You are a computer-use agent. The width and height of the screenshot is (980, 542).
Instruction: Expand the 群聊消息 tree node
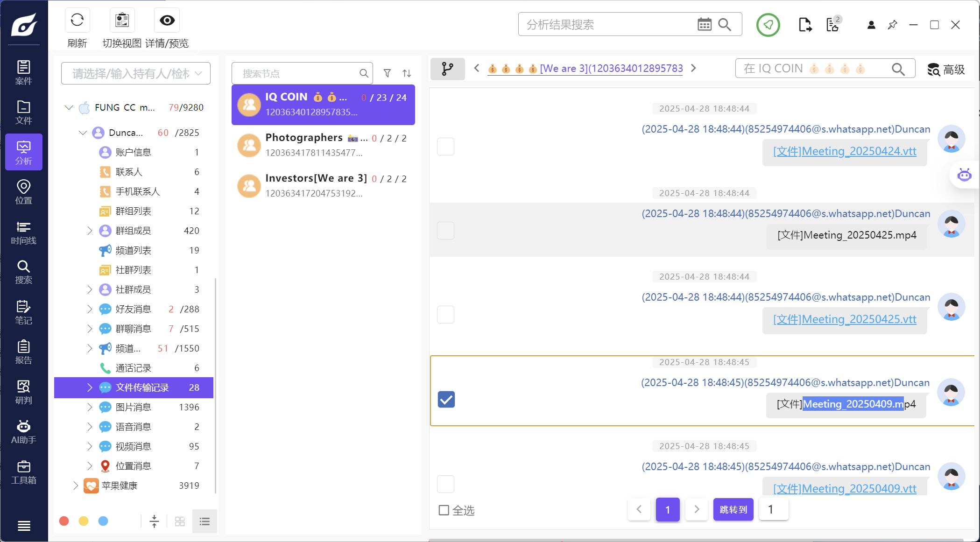(x=90, y=329)
